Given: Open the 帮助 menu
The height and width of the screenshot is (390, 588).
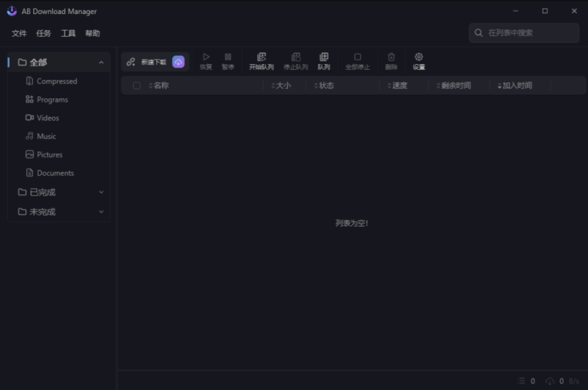Looking at the screenshot, I should click(93, 33).
